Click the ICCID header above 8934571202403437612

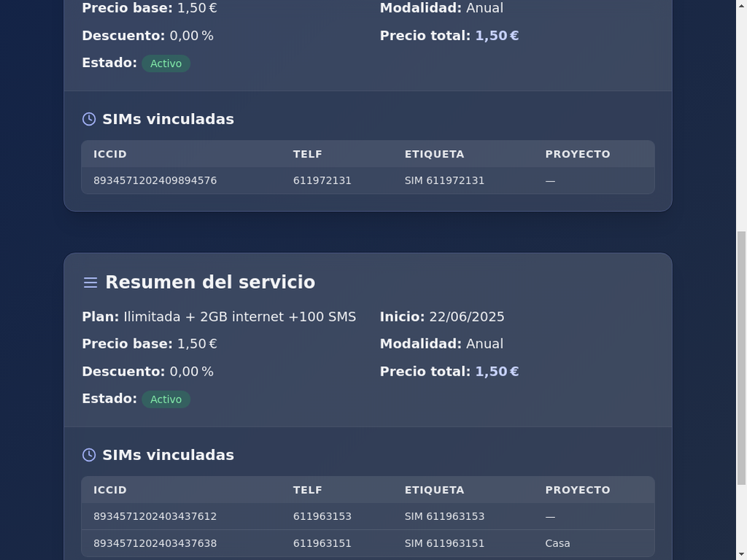coord(110,490)
